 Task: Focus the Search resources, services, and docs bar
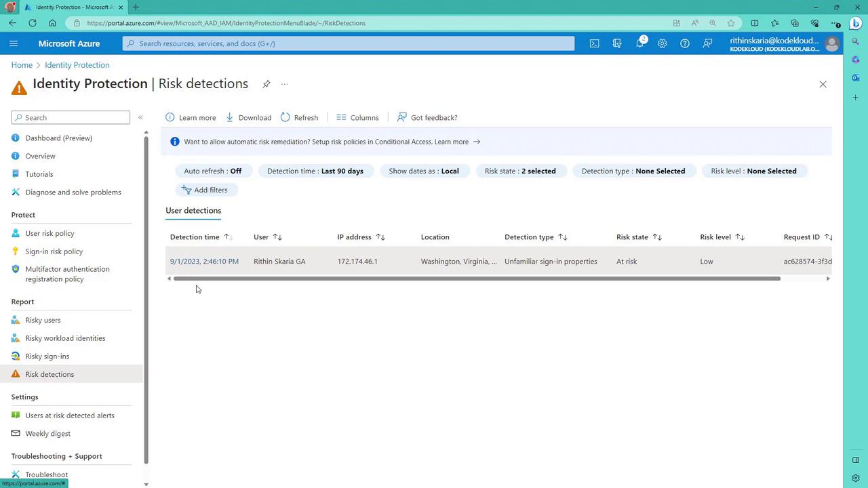point(349,43)
